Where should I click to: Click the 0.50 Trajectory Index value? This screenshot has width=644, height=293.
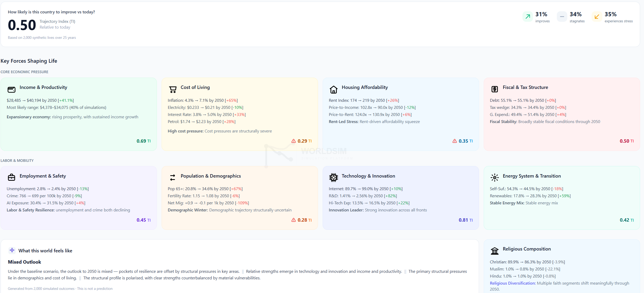pyautogui.click(x=22, y=25)
